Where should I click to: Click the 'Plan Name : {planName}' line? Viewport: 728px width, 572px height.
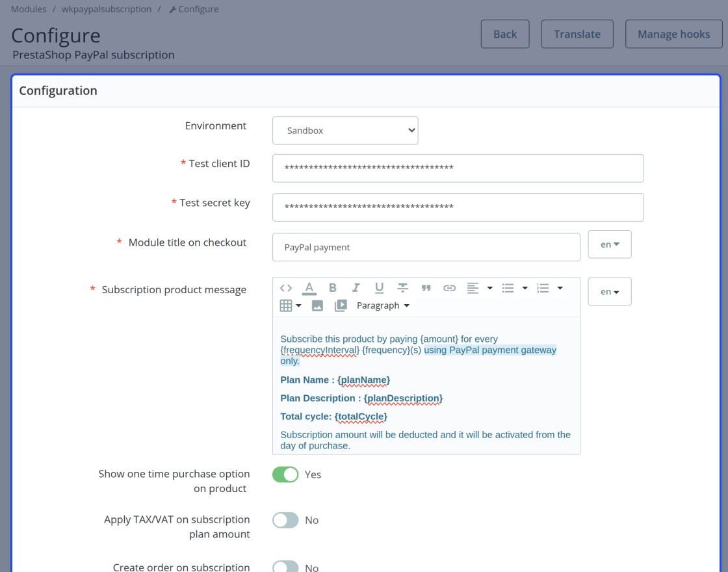[x=335, y=380]
